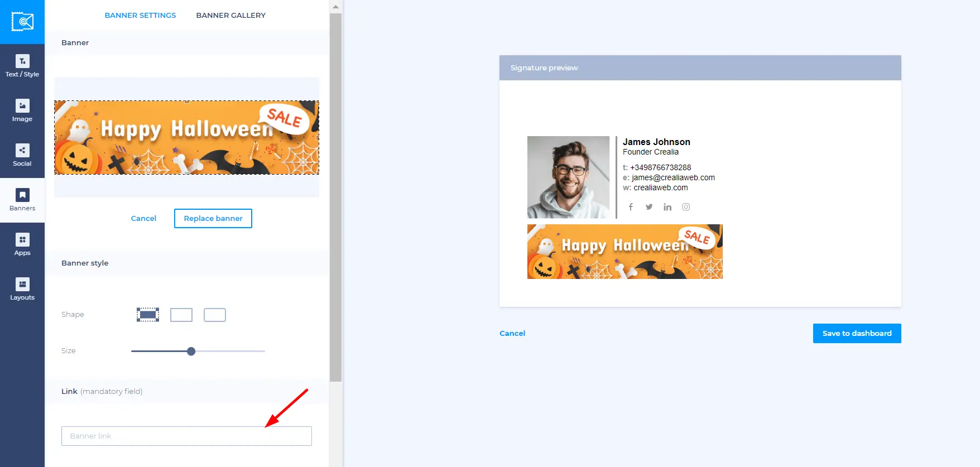Click James Johnson's profile photo
The width and height of the screenshot is (980, 467).
[x=568, y=177]
